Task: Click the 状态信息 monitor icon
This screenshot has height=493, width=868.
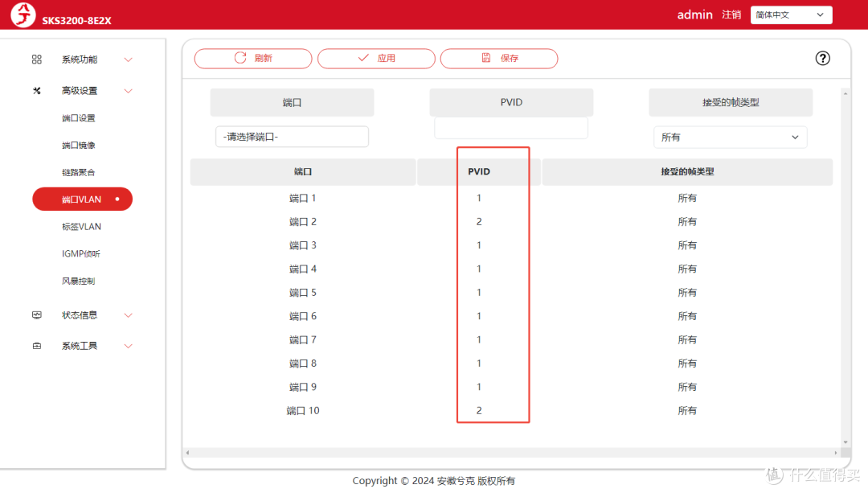Action: tap(36, 315)
